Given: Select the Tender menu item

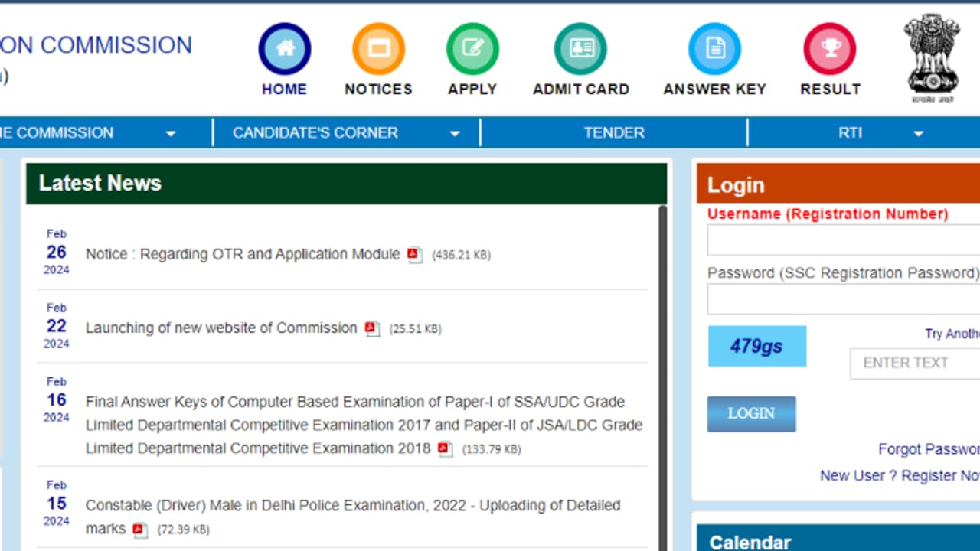Looking at the screenshot, I should [x=614, y=132].
